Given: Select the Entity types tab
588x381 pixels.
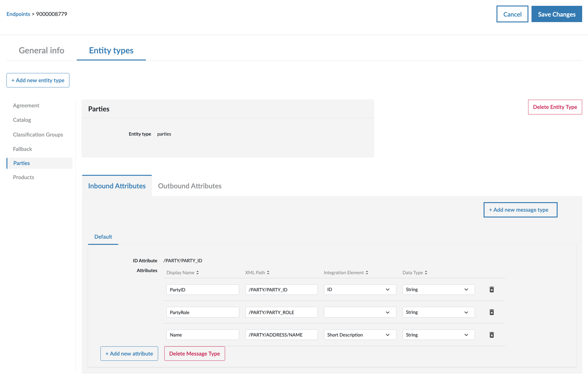Looking at the screenshot, I should 111,51.
